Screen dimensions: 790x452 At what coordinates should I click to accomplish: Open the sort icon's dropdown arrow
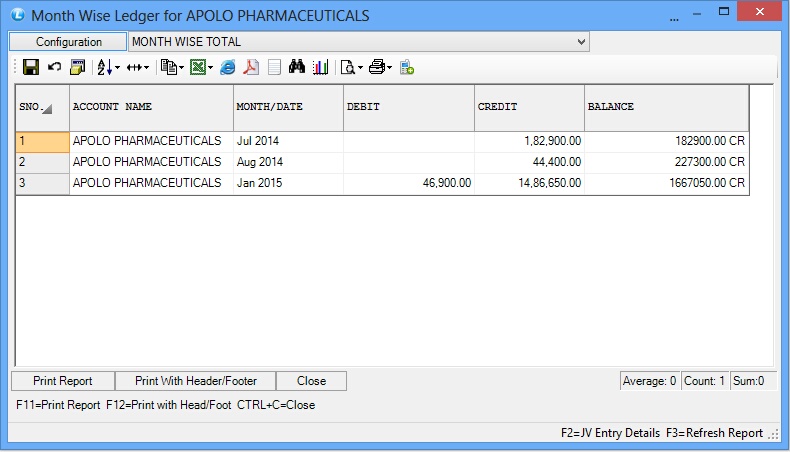click(117, 67)
